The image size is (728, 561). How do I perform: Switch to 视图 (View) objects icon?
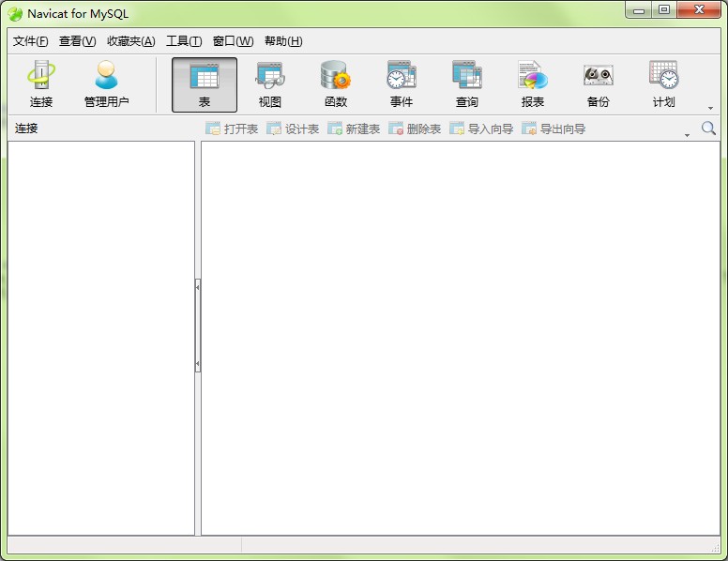point(270,84)
